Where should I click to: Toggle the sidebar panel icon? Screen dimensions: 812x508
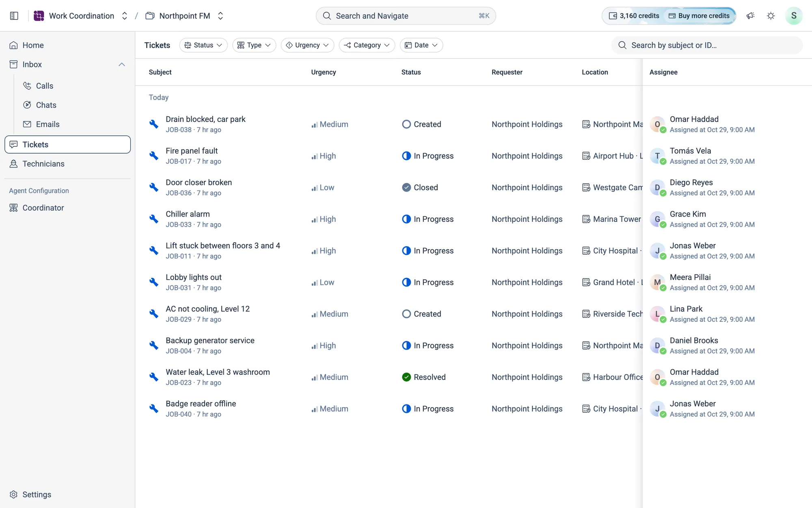coord(14,16)
